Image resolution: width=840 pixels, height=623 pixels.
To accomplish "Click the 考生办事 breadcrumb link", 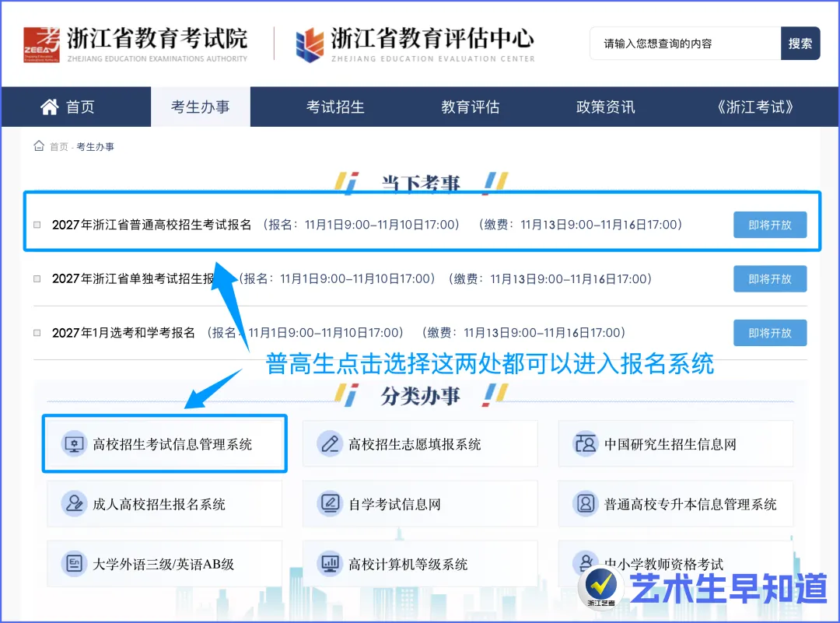I will [96, 147].
